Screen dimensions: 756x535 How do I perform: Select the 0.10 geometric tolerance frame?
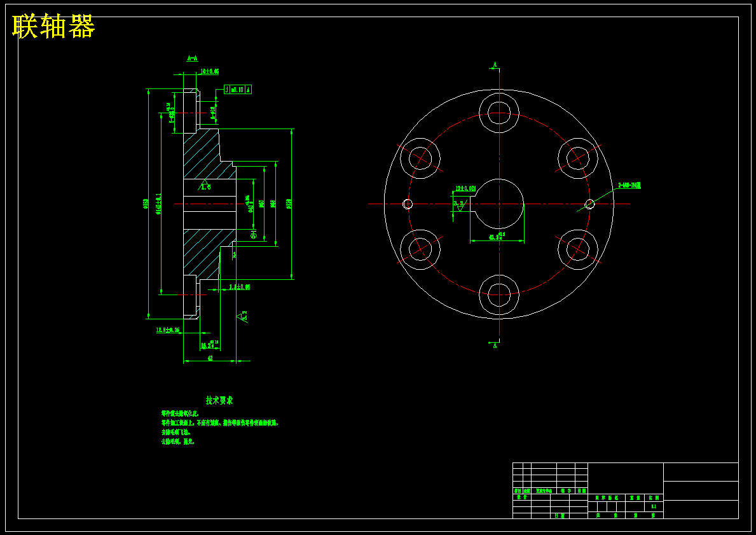click(x=238, y=90)
